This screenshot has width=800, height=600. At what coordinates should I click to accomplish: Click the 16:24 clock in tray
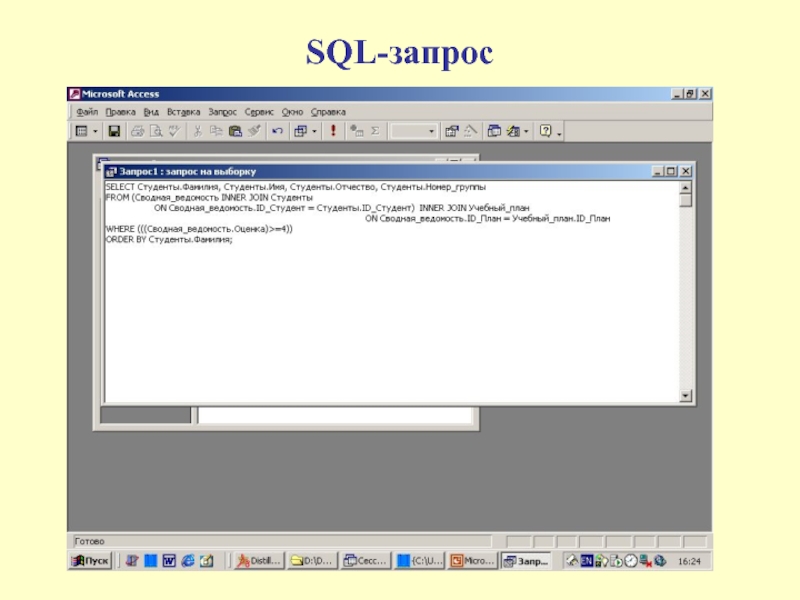(x=689, y=561)
